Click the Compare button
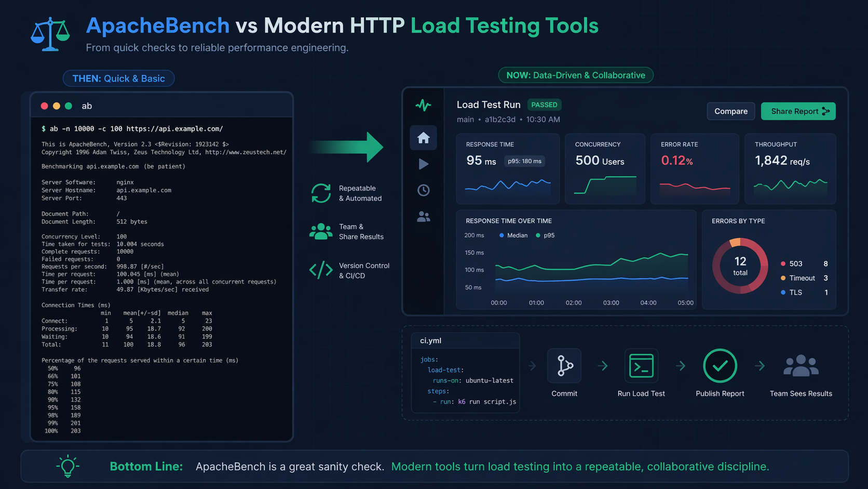The image size is (868, 489). [730, 111]
